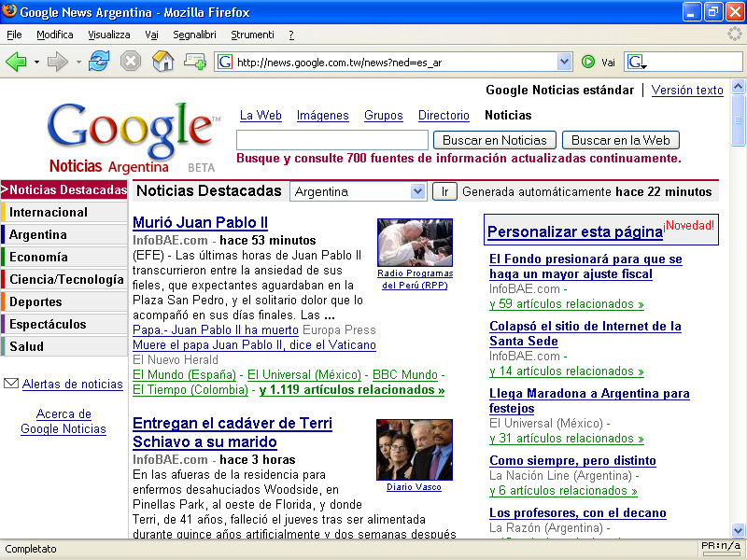Open Muere el papa Juan Pablo II link
Screen dimensions: 747x560
[254, 344]
